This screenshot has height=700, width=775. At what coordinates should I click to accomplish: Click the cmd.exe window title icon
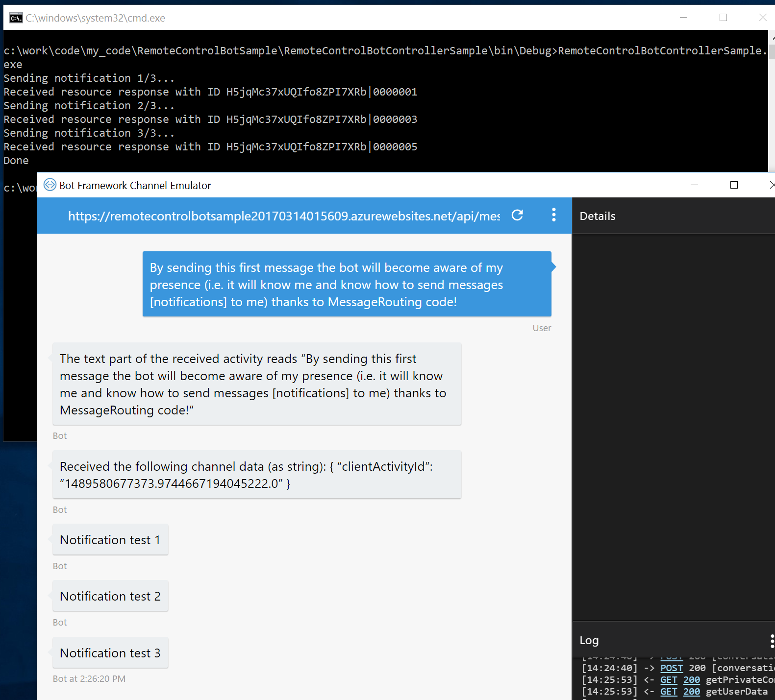pyautogui.click(x=16, y=18)
